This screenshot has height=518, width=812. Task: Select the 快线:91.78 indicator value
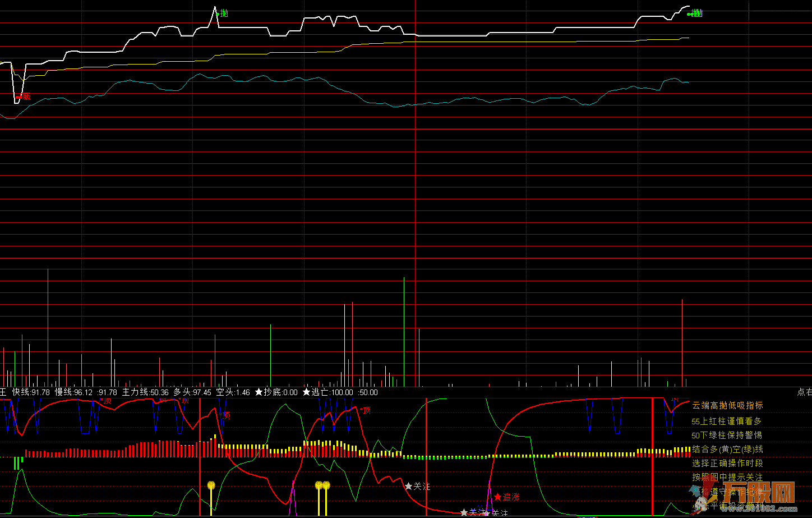click(x=31, y=392)
